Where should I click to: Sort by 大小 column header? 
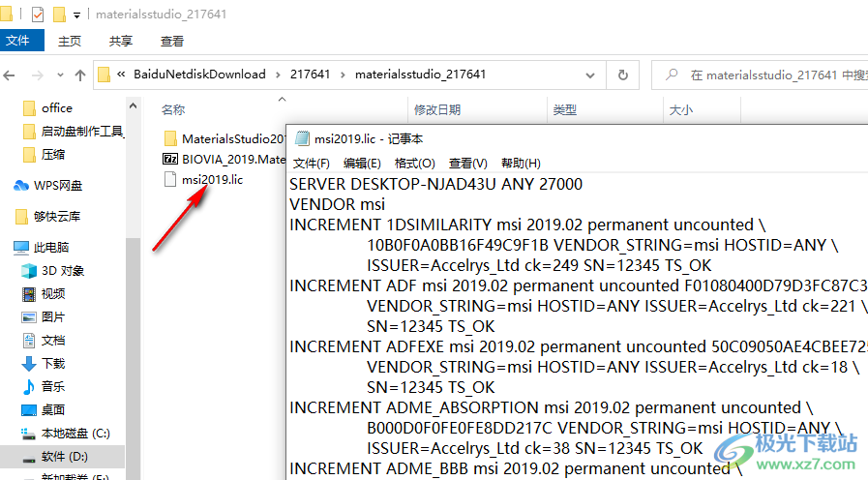[681, 109]
